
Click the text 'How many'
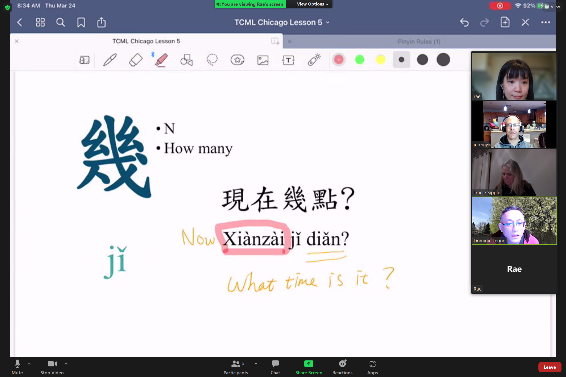click(x=198, y=148)
